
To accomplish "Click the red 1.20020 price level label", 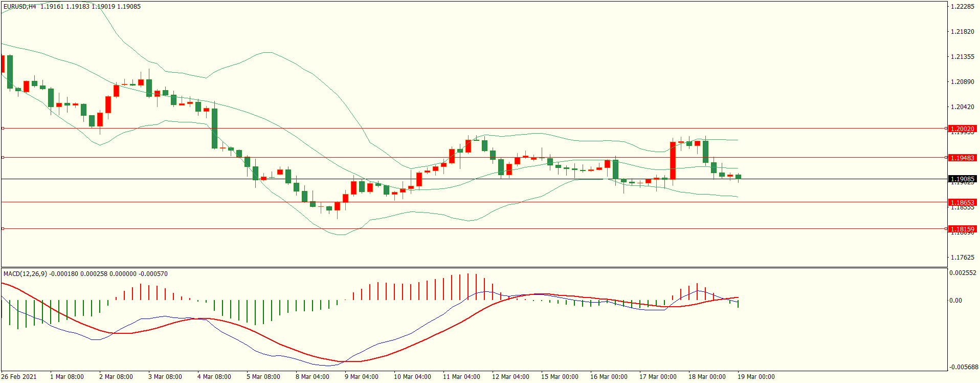I will pos(962,129).
